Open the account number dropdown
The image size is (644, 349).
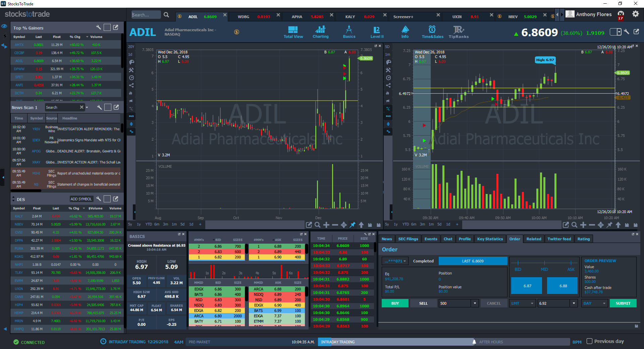(x=395, y=261)
